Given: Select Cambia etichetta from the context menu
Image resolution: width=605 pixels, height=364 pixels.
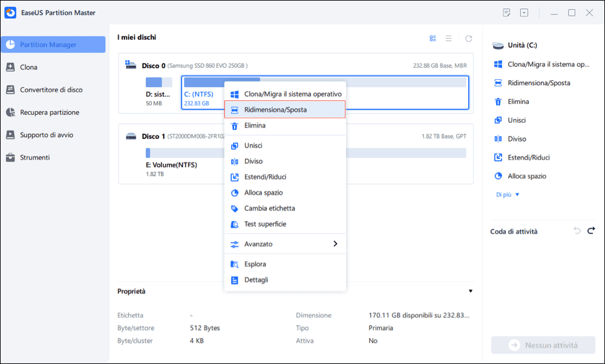Looking at the screenshot, I should (x=285, y=209).
